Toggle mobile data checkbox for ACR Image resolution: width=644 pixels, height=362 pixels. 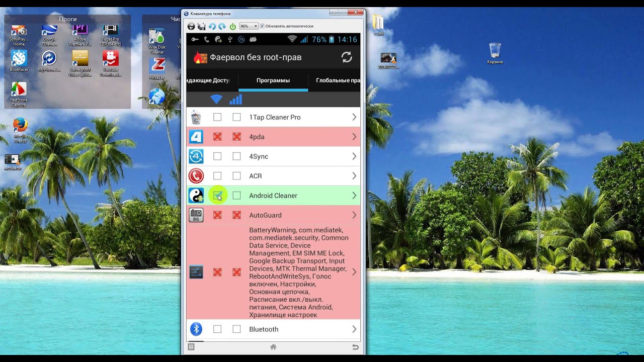pos(236,176)
